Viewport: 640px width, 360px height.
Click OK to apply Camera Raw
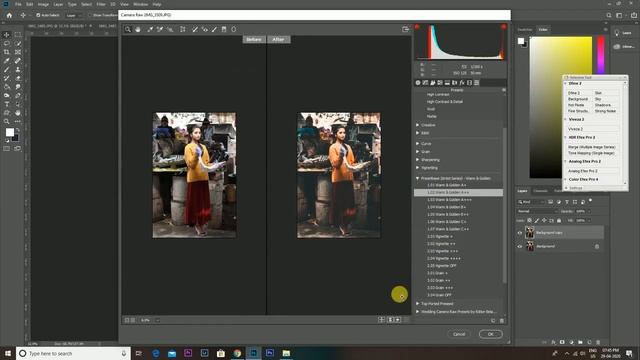491,334
